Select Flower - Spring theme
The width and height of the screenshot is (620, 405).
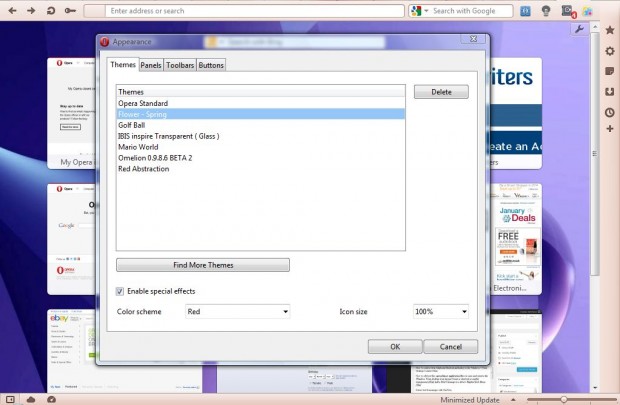(261, 114)
